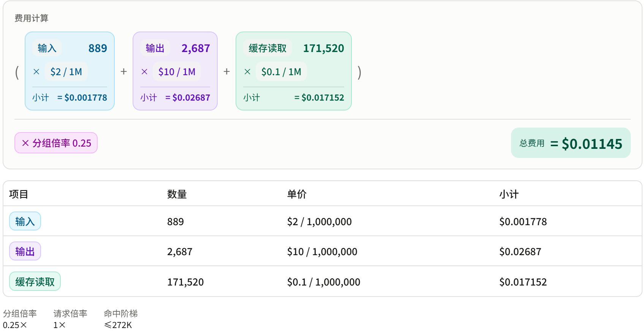Click the 分组倍率 label below the table
Viewport: 644px width, 333px height.
(20, 314)
